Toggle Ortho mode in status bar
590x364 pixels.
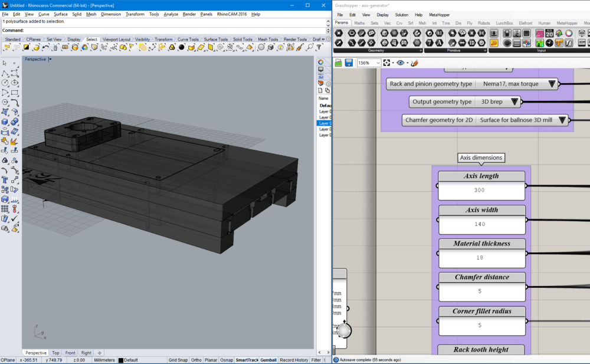(x=196, y=360)
